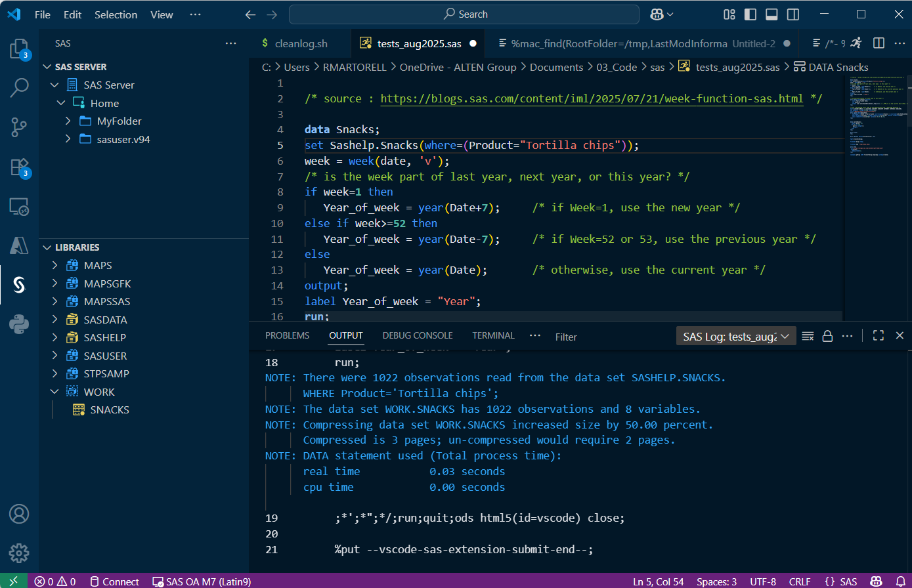Screen dimensions: 912x588
Task: Open the SAS Log output channel dropdown
Action: point(735,336)
